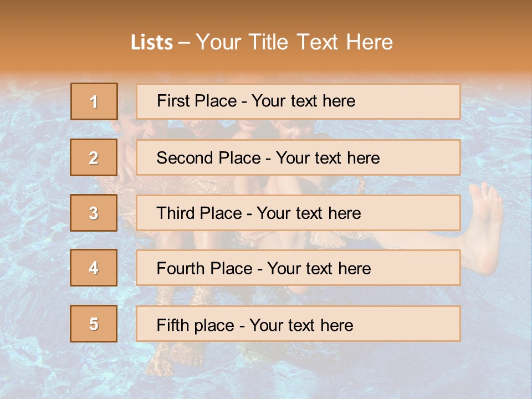This screenshot has width=532, height=399.
Task: Click the number 3 box
Action: coord(94,213)
